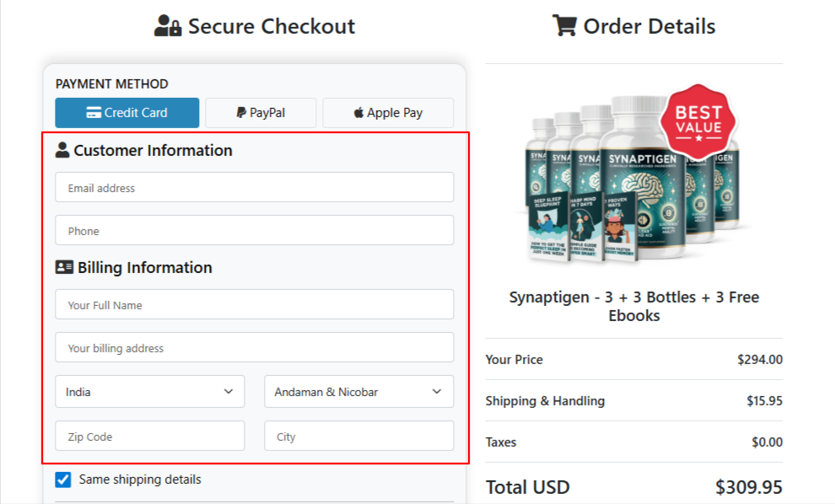
Task: Select the Your billing address field
Action: pos(254,348)
